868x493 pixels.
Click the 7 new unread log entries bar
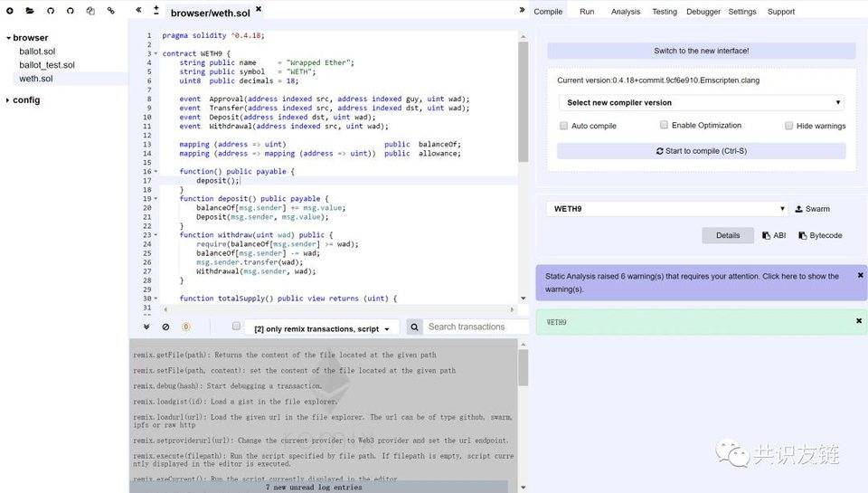pyautogui.click(x=318, y=487)
